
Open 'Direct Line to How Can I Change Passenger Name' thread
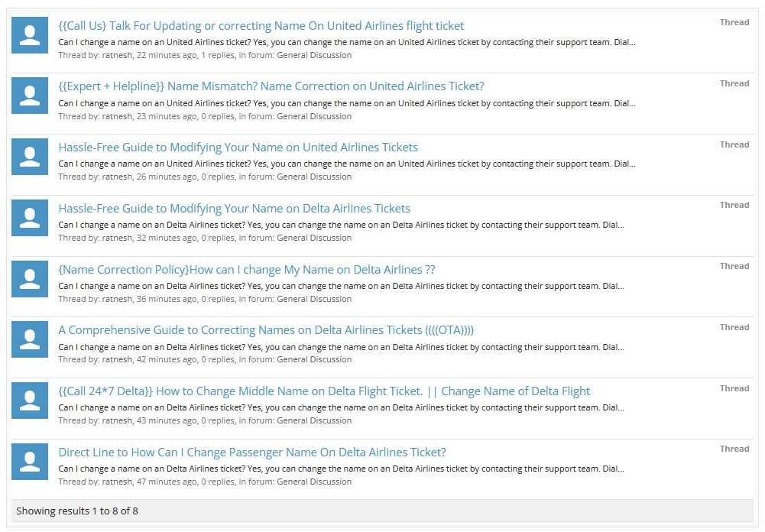point(252,453)
